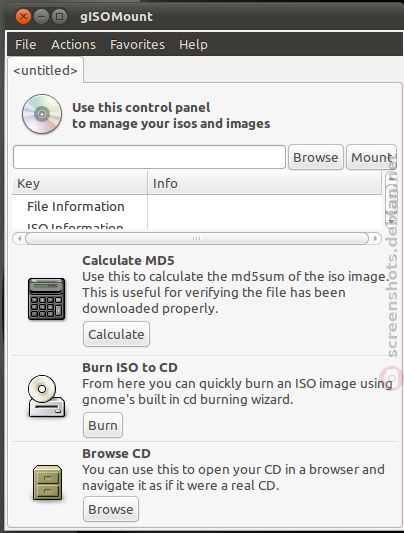The width and height of the screenshot is (404, 533).
Task: Open the File menu
Action: 25,45
